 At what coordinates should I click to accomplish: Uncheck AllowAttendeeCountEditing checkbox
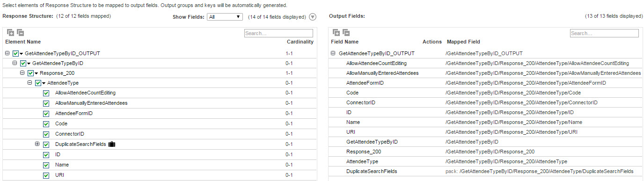46,93
